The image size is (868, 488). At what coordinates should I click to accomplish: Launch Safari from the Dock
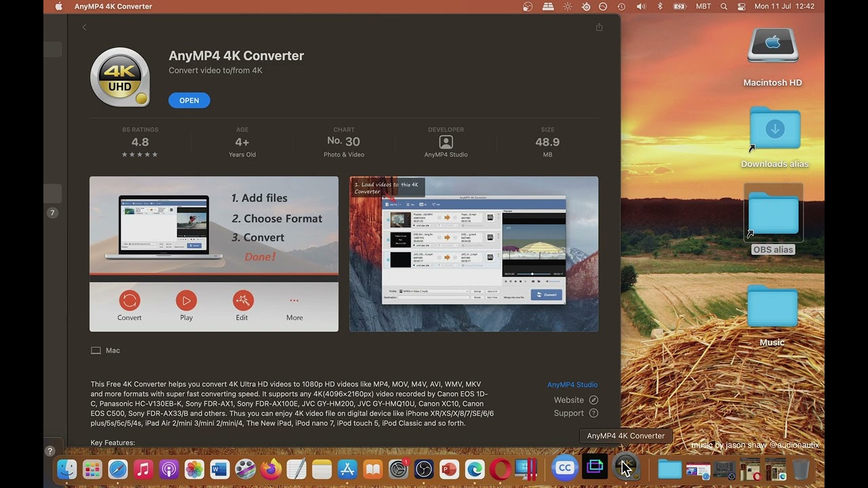(x=117, y=469)
